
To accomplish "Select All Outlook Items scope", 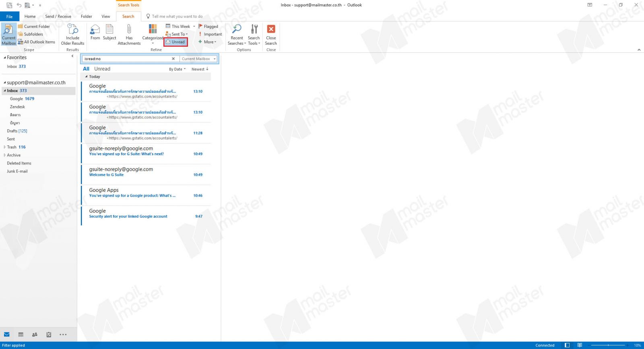I will click(x=37, y=42).
